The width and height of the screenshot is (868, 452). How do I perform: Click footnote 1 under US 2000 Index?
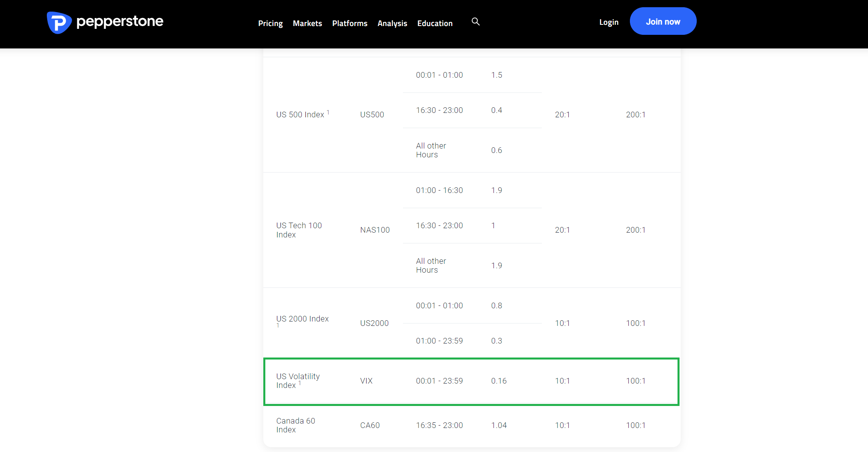278,325
